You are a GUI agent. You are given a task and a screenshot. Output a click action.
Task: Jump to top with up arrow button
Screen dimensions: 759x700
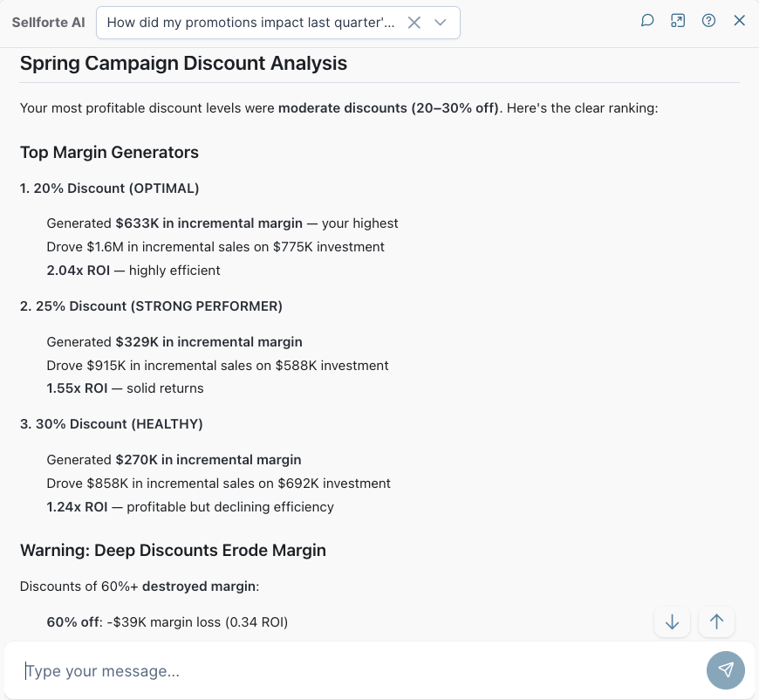[x=716, y=621]
